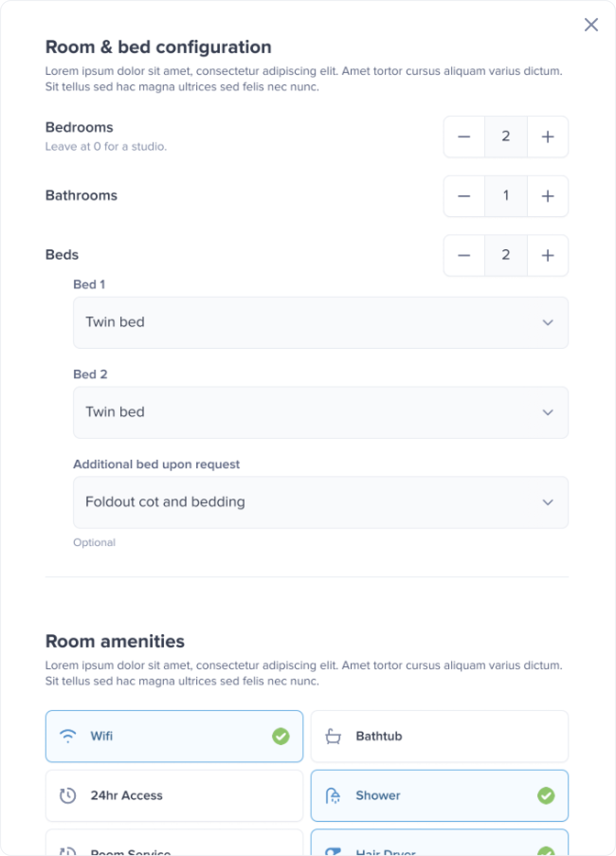Decrease the Bedrooms count with minus

click(x=464, y=137)
